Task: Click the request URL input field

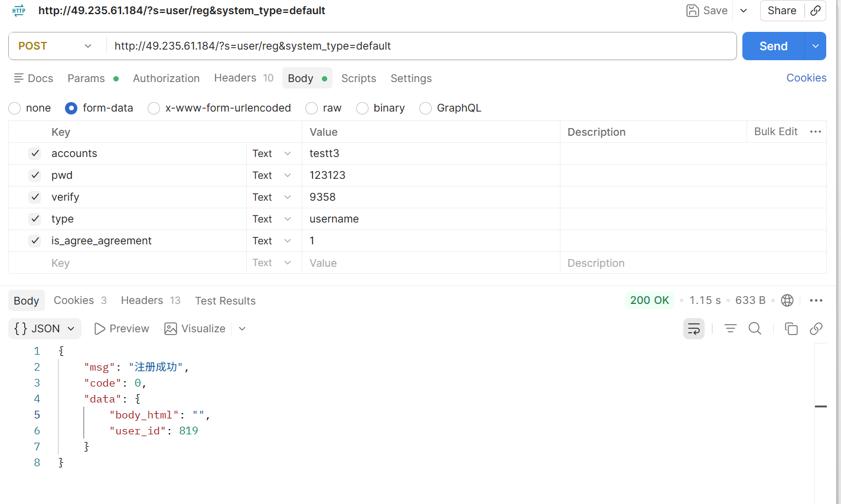Action: tap(422, 46)
